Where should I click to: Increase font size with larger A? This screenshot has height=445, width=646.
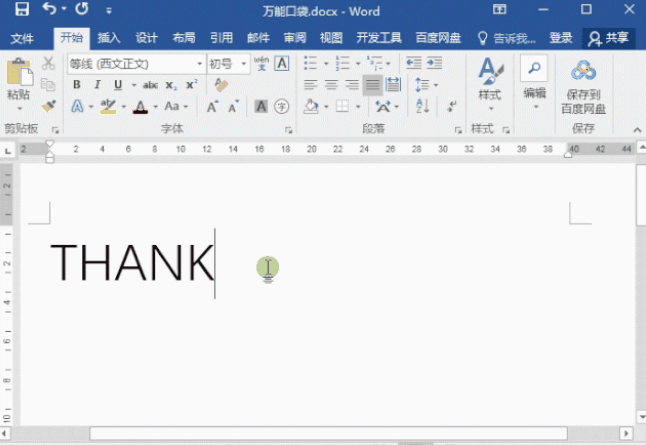click(212, 107)
